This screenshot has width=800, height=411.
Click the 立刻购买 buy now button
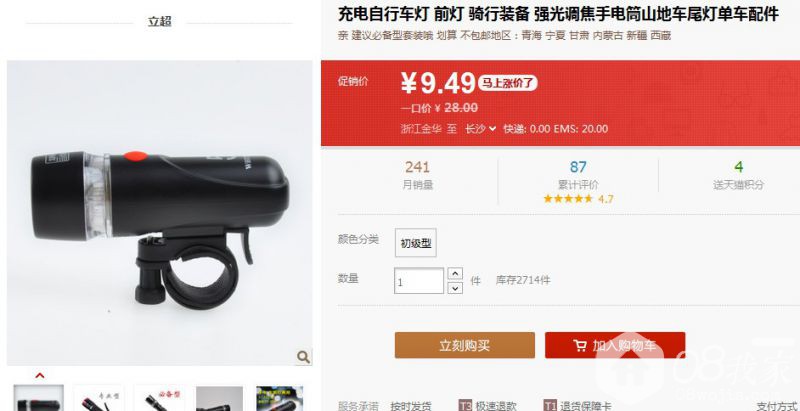point(465,345)
